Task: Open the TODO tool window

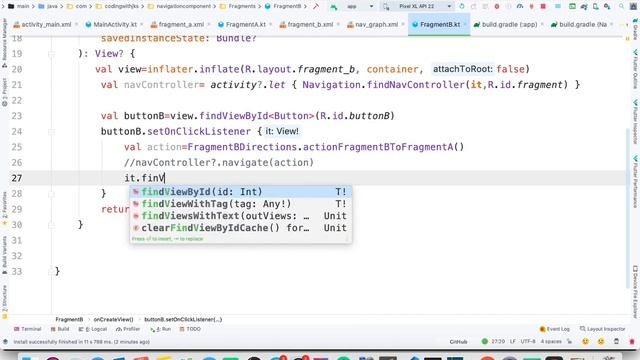Action: [190, 329]
